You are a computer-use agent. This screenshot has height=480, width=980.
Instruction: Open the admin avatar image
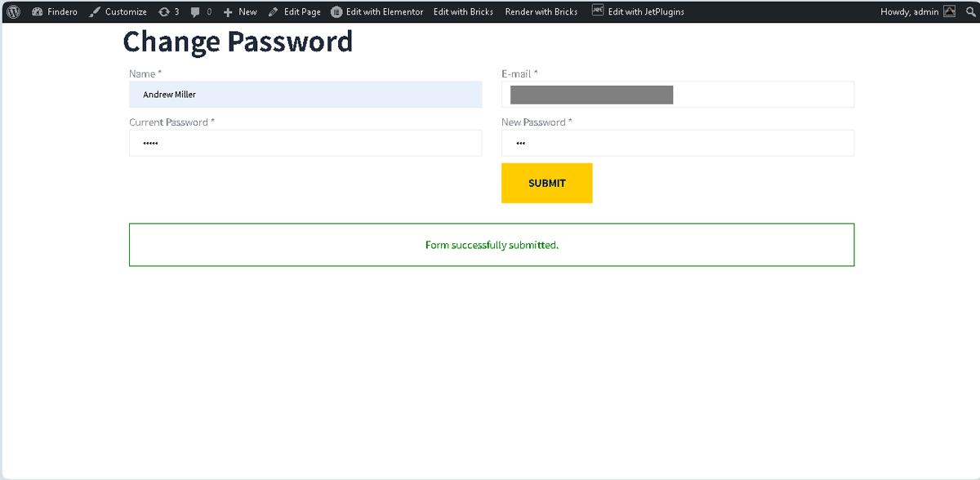pos(949,11)
